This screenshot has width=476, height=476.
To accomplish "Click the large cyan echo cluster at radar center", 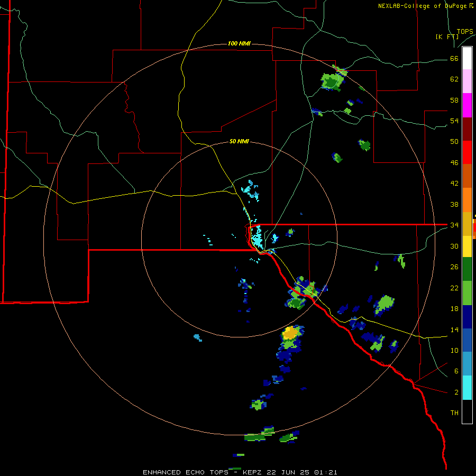I will coord(257,237).
